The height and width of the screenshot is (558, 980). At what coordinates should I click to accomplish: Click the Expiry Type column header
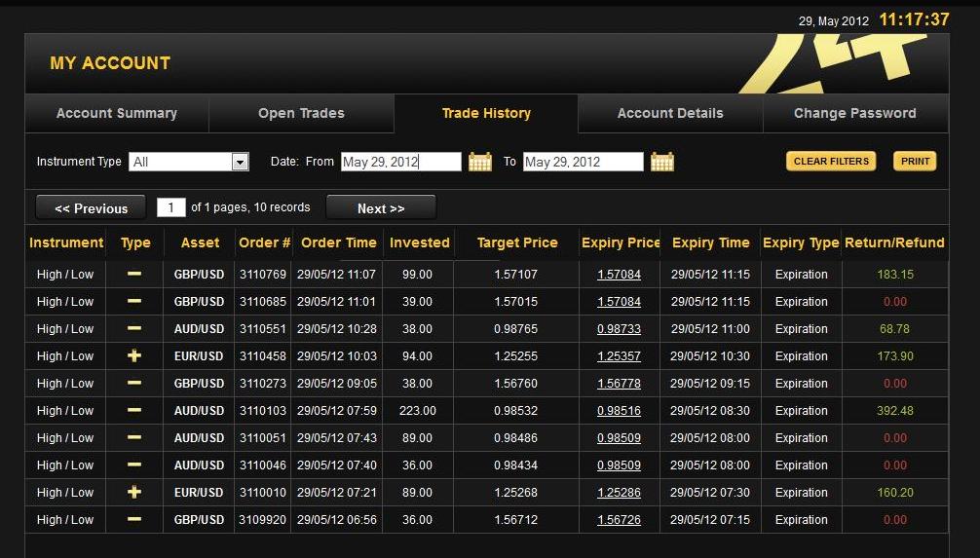(x=801, y=243)
